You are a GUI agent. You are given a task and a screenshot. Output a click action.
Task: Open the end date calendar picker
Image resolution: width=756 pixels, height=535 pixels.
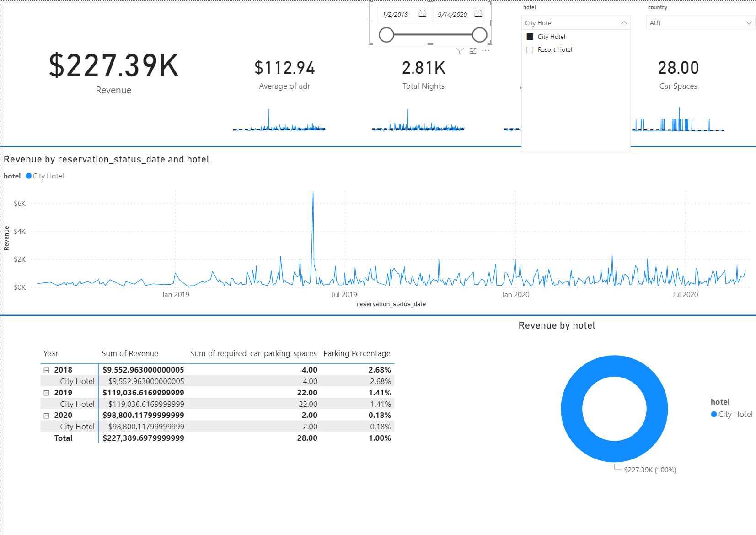coord(477,14)
